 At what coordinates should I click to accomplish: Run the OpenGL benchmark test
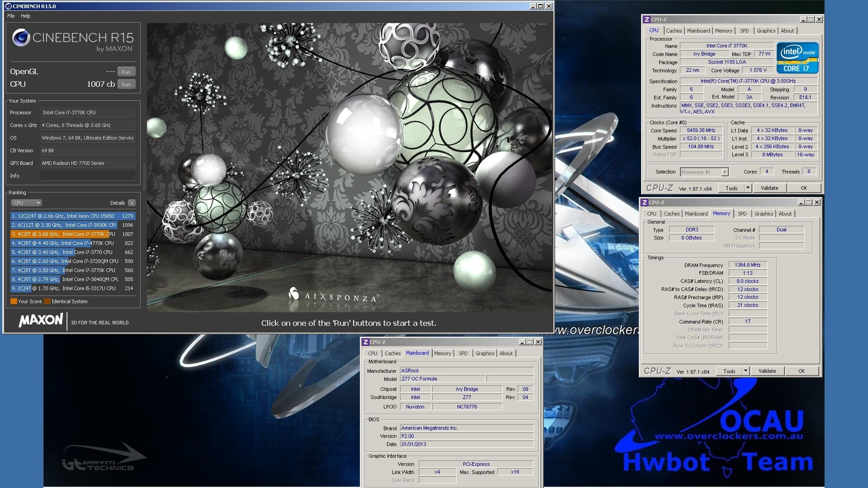point(126,72)
